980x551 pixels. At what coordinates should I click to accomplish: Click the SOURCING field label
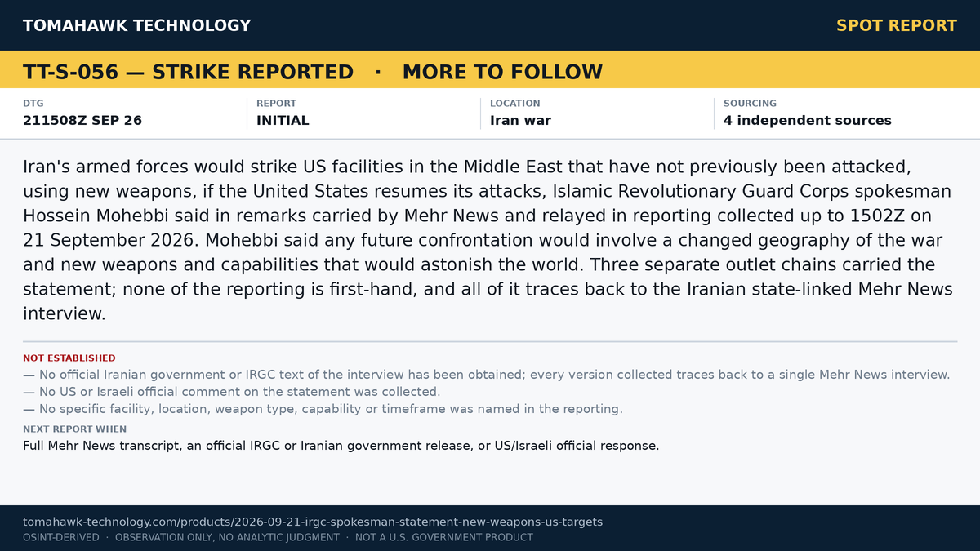pyautogui.click(x=750, y=104)
